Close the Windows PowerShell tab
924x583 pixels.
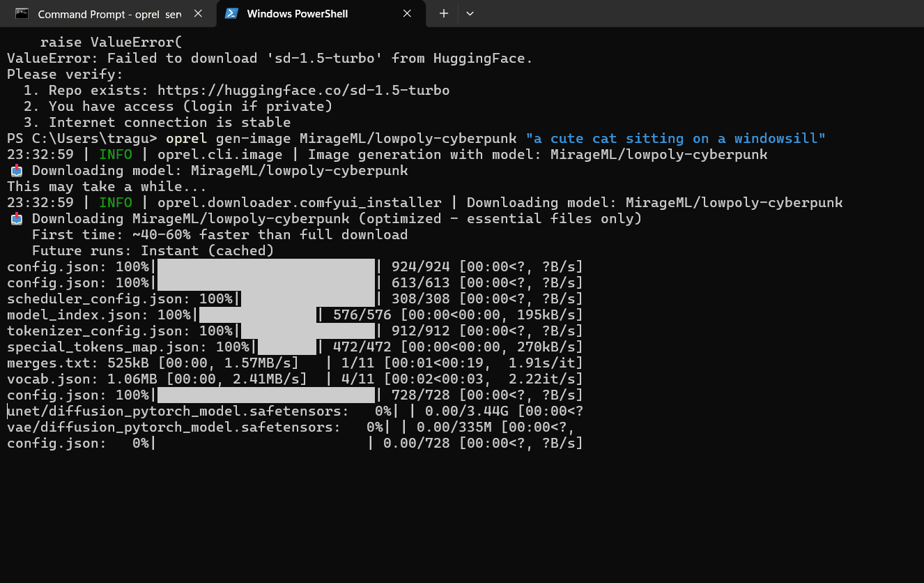407,13
